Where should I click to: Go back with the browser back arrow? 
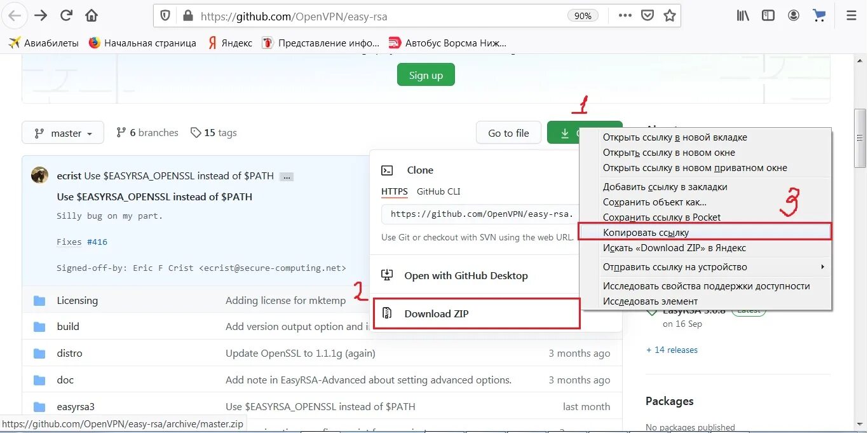(14, 16)
